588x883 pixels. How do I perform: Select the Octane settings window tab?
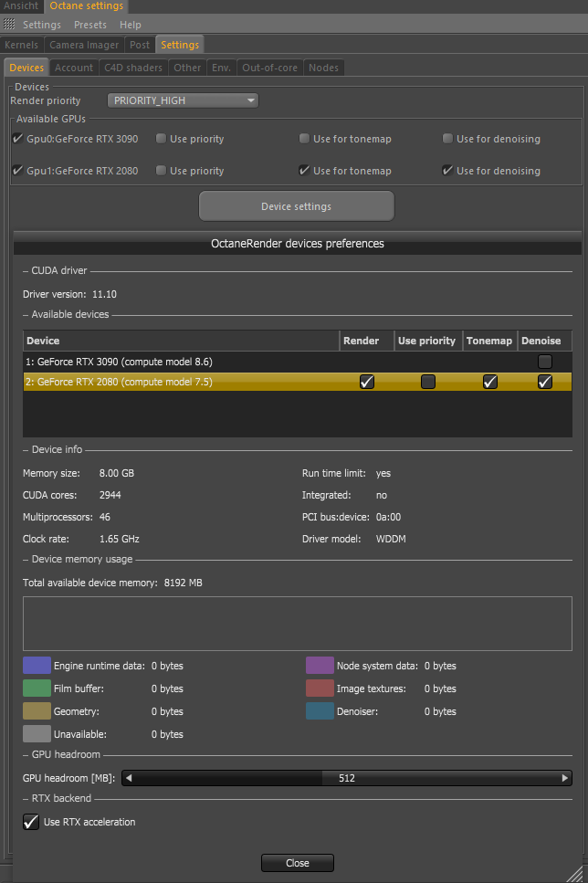click(x=86, y=5)
